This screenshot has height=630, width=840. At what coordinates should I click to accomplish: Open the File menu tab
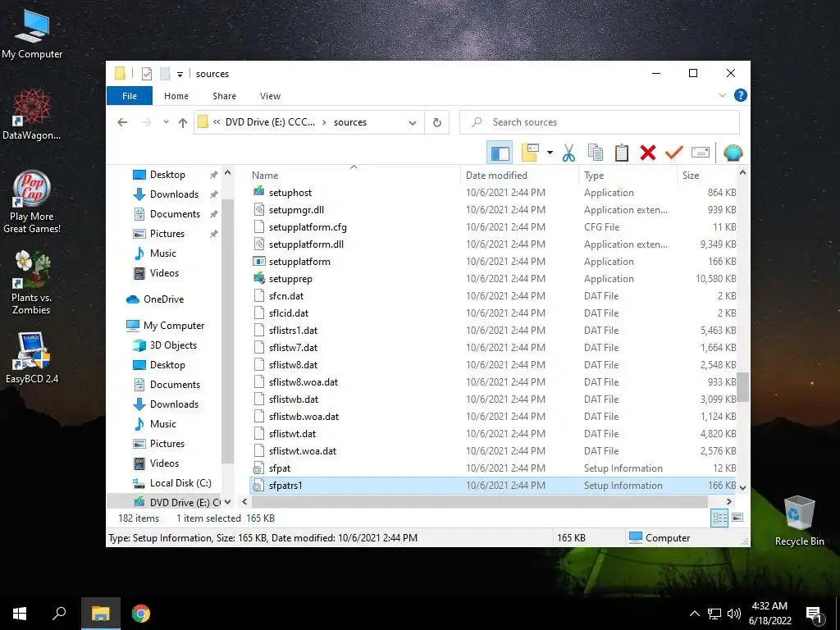[x=130, y=96]
